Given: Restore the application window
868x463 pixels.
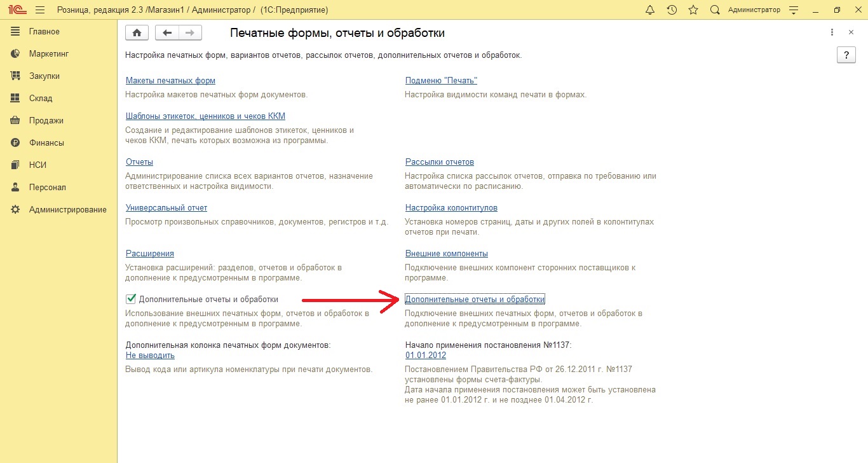Looking at the screenshot, I should tap(837, 10).
